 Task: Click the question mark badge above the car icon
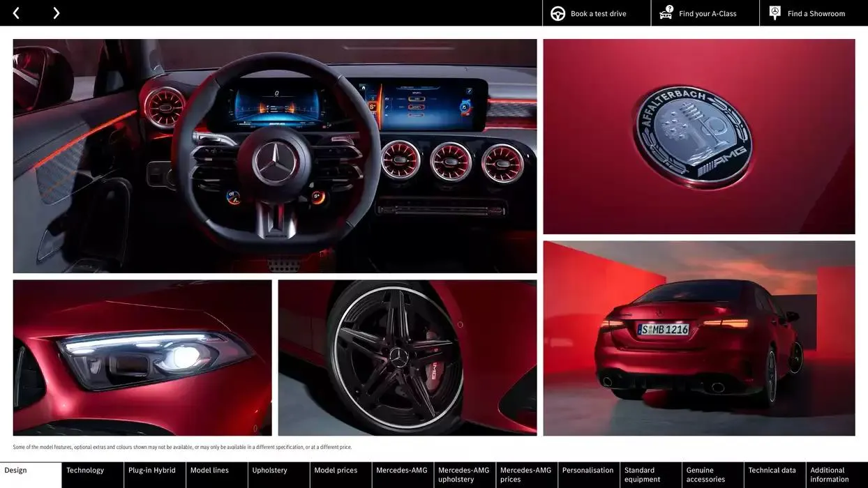click(668, 8)
